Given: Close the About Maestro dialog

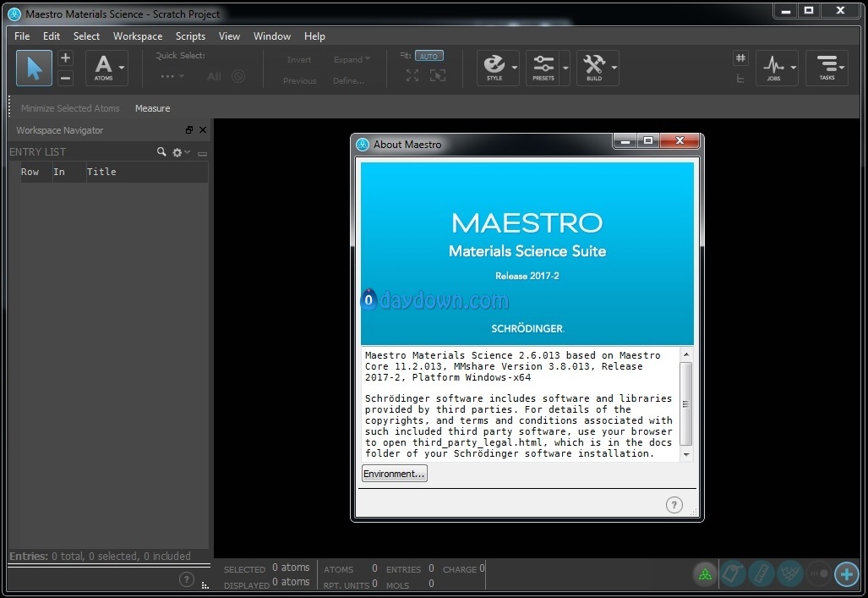Looking at the screenshot, I should (x=680, y=140).
